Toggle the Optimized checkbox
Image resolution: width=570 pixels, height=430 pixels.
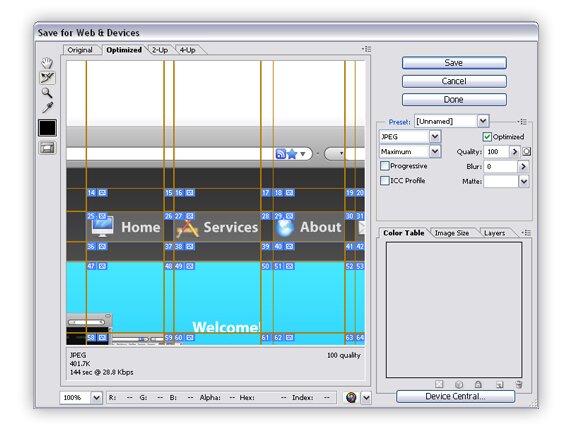point(487,137)
